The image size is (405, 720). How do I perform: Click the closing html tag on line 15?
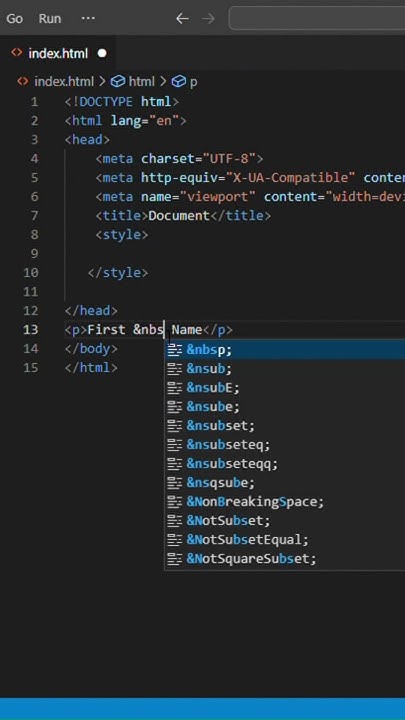[91, 368]
